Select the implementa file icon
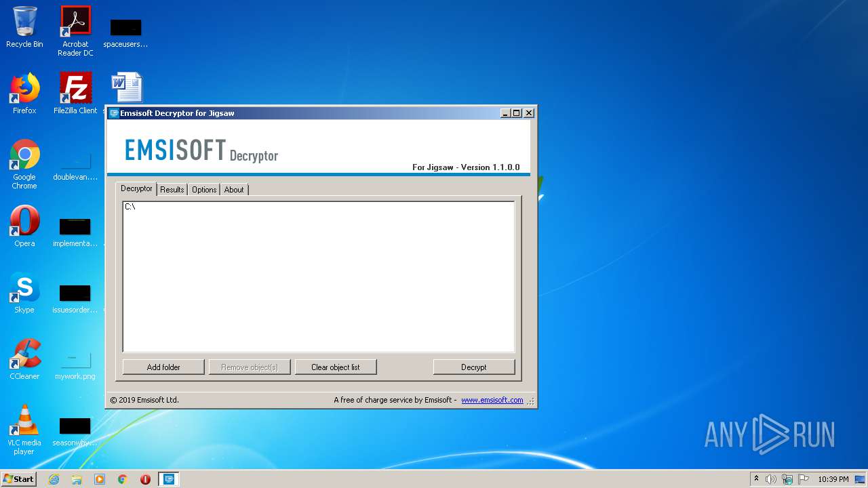The height and width of the screenshot is (488, 868). 75,231
